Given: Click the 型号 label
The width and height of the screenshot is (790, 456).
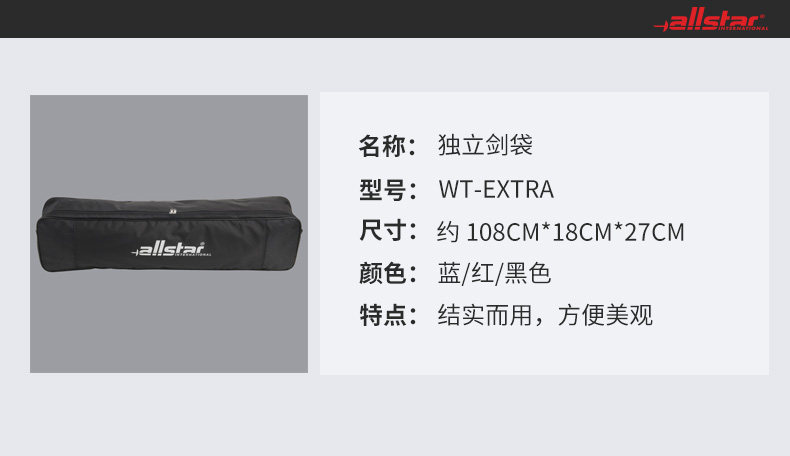Looking at the screenshot, I should pos(388,190).
